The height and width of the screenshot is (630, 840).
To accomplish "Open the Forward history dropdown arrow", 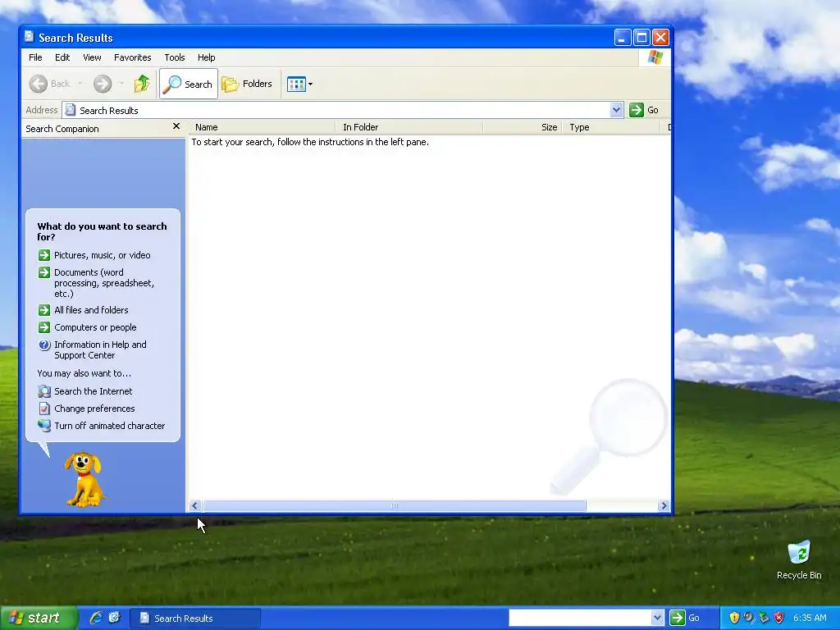I will coord(121,84).
